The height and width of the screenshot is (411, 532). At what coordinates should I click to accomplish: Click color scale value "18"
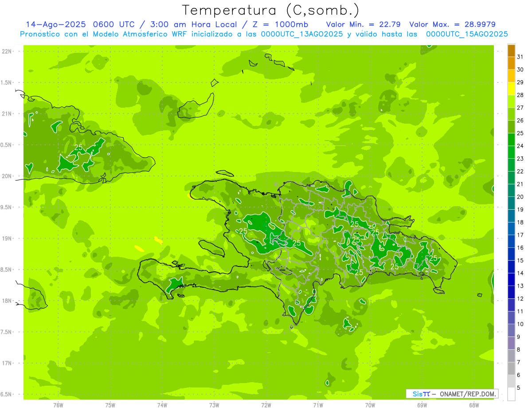pos(520,222)
